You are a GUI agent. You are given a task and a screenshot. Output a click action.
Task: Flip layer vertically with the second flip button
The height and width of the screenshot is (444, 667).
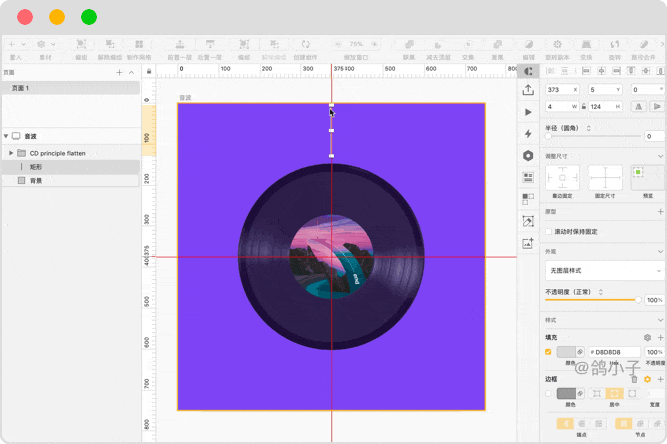657,107
